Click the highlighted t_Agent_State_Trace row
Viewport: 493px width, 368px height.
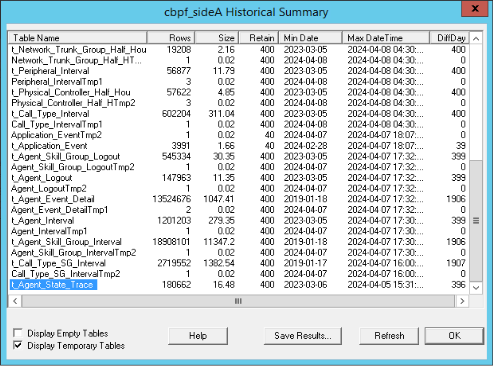tap(239, 285)
